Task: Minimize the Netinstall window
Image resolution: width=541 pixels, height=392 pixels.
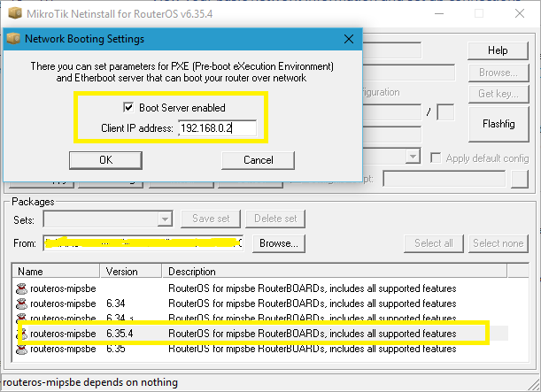Action: tap(439, 14)
